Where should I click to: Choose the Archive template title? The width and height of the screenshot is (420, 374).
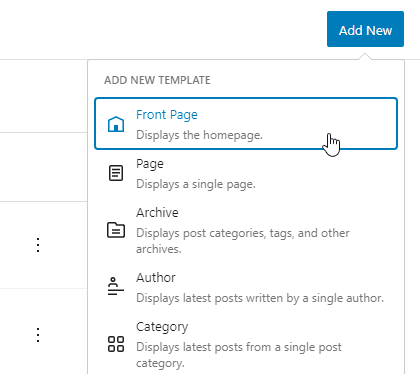point(157,212)
